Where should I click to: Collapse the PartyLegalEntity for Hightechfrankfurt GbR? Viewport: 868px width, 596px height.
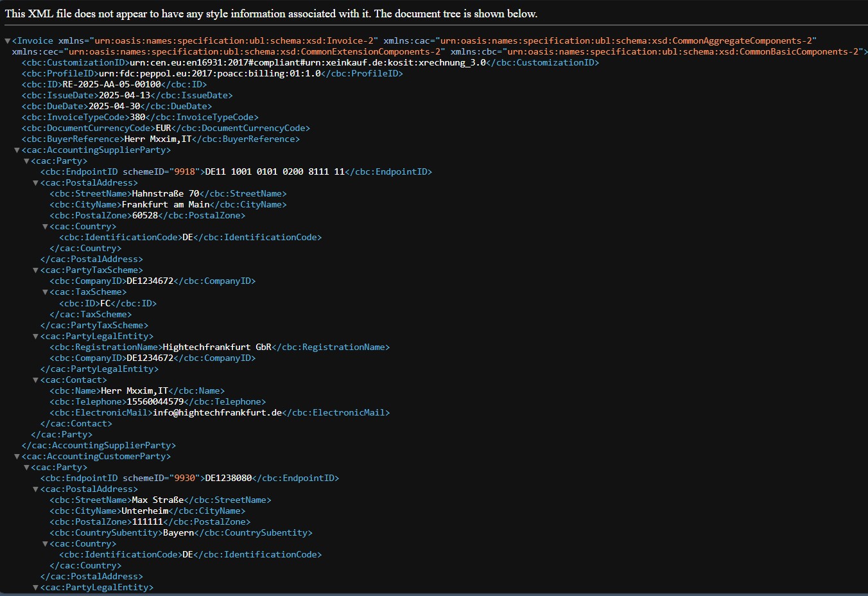click(36, 337)
